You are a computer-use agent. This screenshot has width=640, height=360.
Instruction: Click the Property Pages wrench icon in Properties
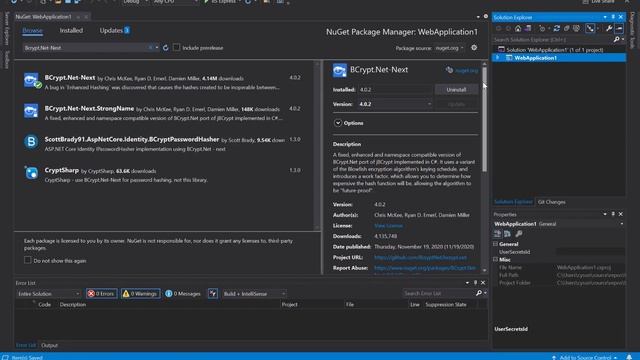coord(519,234)
